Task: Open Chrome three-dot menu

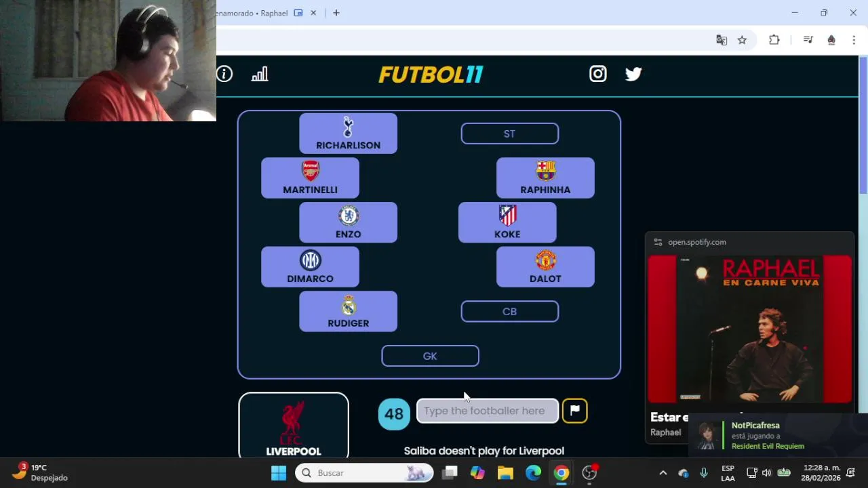Action: (854, 40)
